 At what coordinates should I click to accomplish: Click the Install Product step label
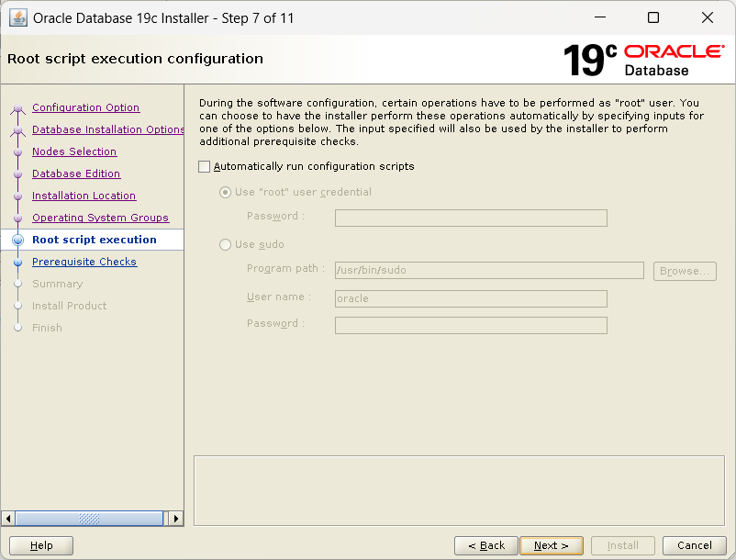(70, 306)
